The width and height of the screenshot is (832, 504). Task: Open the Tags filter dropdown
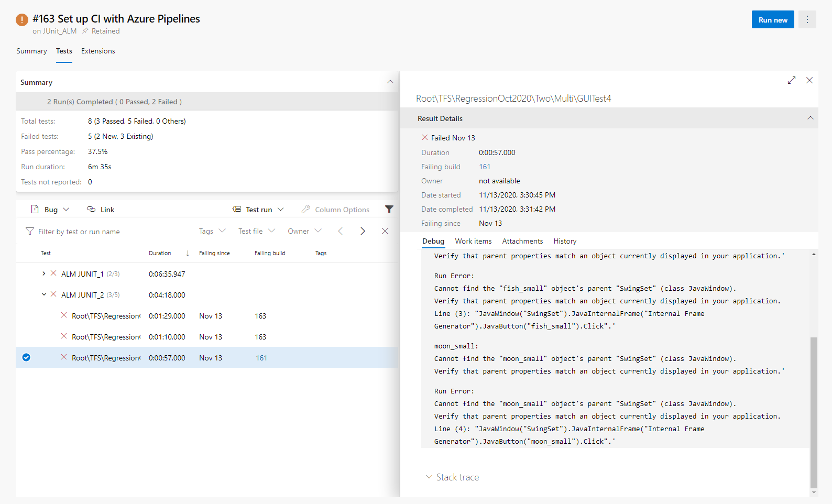point(212,231)
